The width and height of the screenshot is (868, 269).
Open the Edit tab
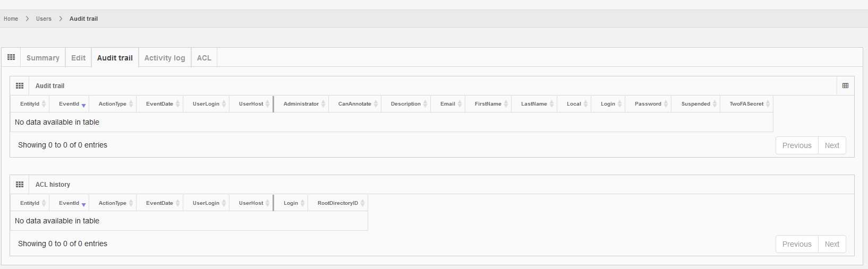(x=78, y=58)
